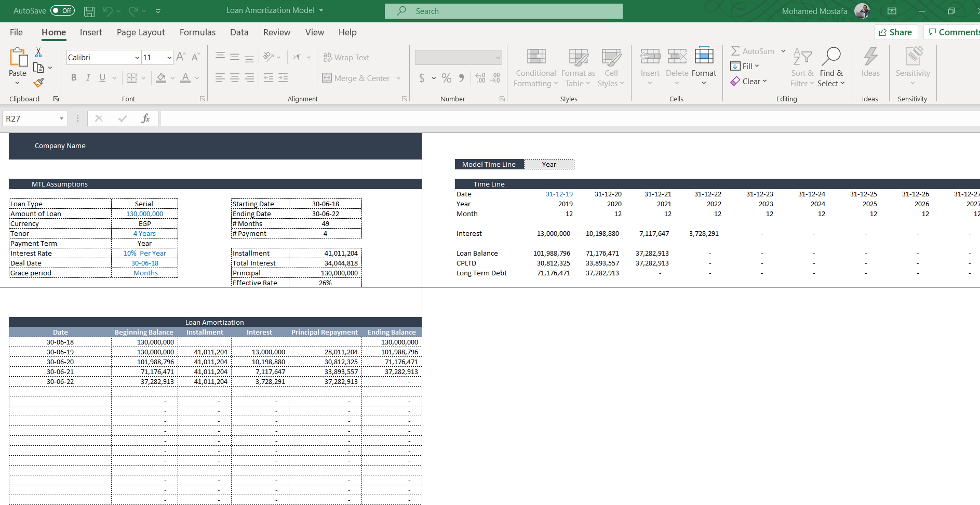Image resolution: width=980 pixels, height=505 pixels.
Task: Open the Review tab
Action: (277, 32)
